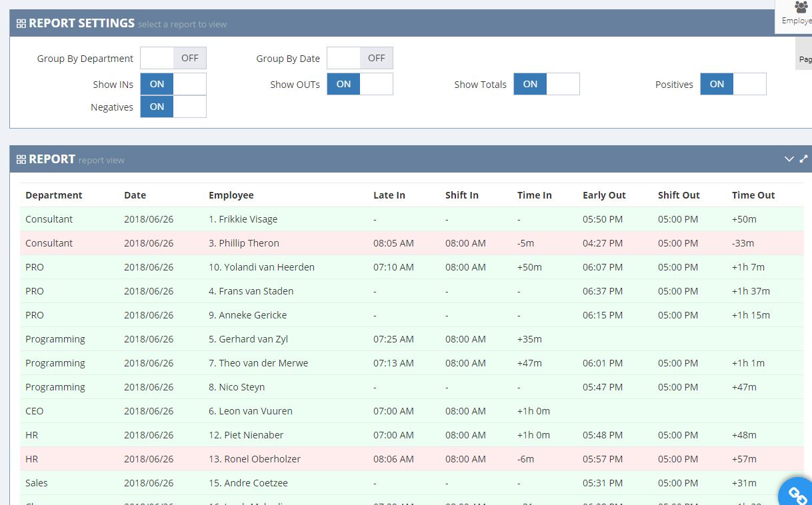812x505 pixels.
Task: Click the Employees people icon
Action: click(x=801, y=8)
